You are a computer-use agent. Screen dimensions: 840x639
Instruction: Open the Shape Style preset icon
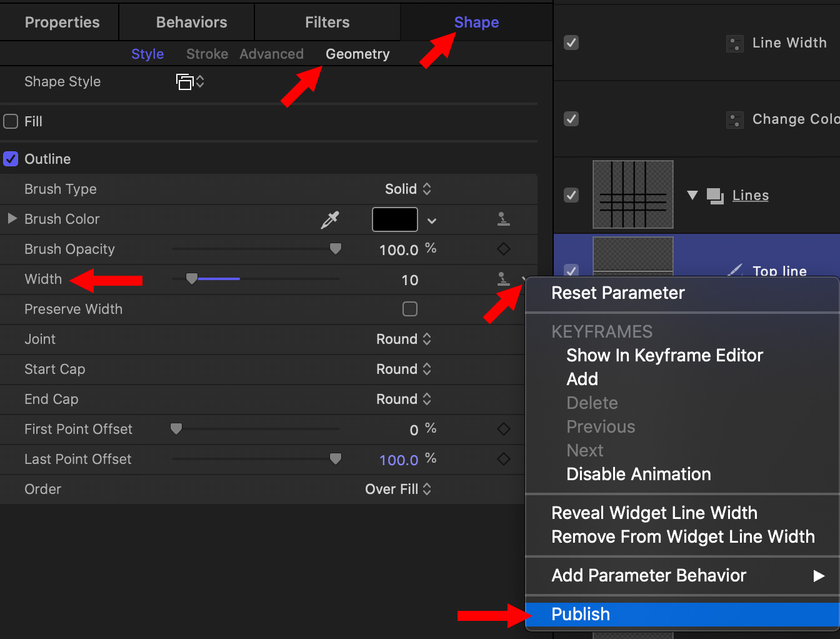tap(184, 82)
